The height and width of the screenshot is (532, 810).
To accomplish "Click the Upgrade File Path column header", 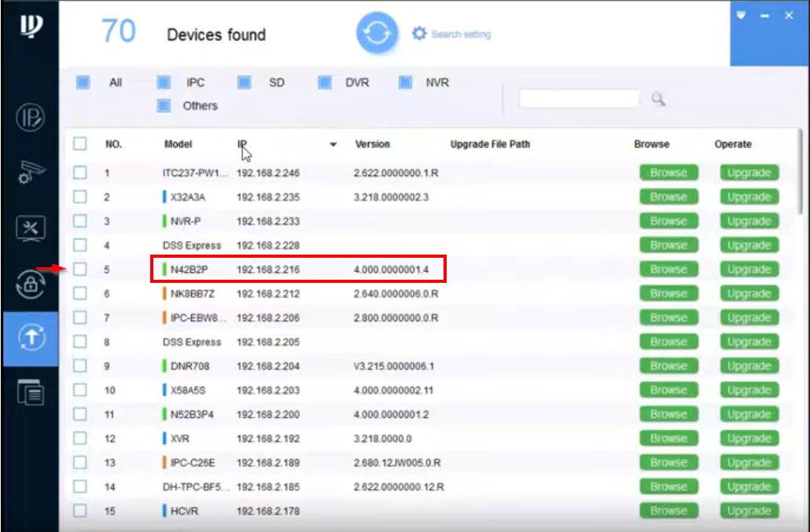I will [490, 144].
